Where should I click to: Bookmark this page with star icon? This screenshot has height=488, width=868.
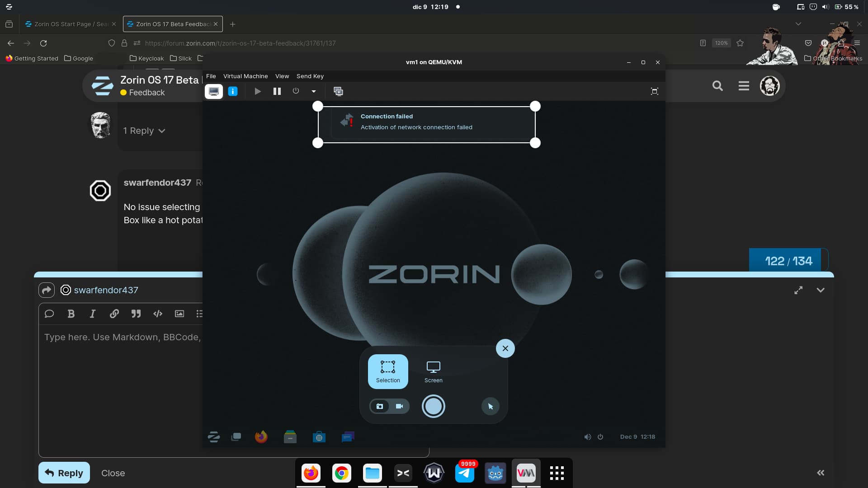(740, 43)
